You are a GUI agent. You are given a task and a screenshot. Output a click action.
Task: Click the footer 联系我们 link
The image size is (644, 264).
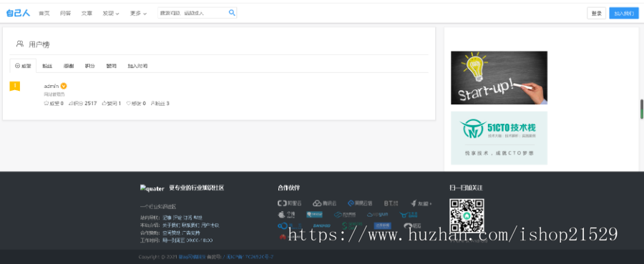click(191, 225)
